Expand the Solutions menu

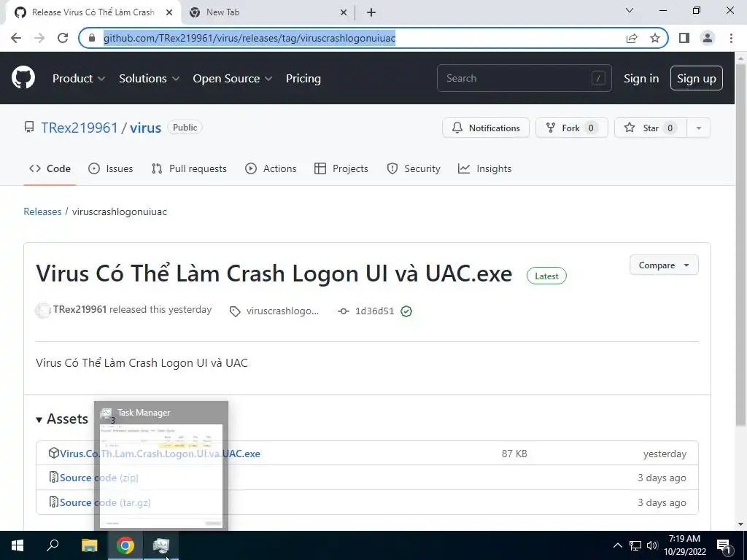[x=149, y=79]
